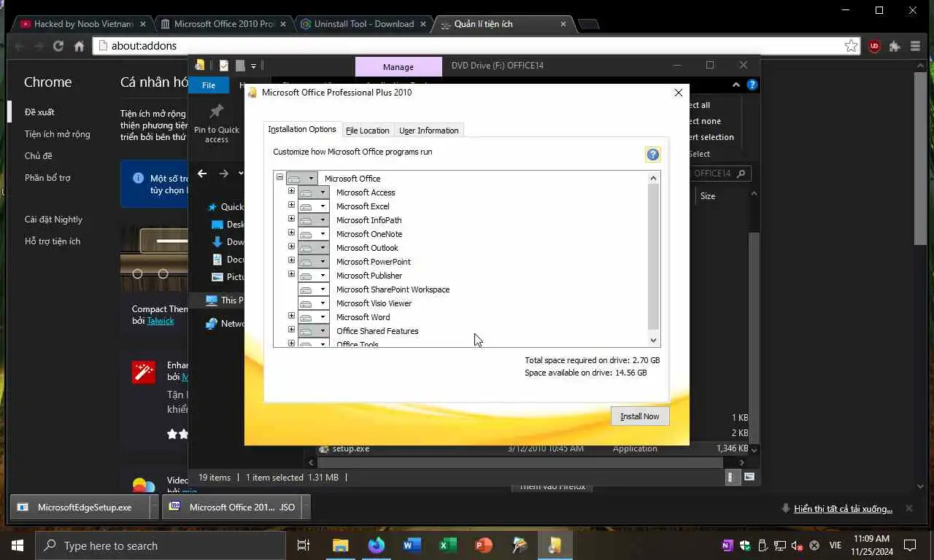
Task: Click the muted volume tray icon
Action: pos(797,545)
